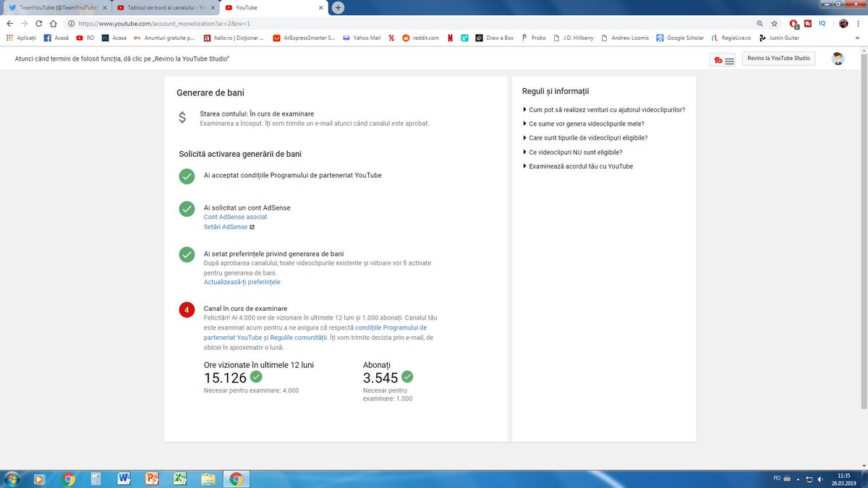Click 'Revino la YouTube Studio' button

(778, 58)
